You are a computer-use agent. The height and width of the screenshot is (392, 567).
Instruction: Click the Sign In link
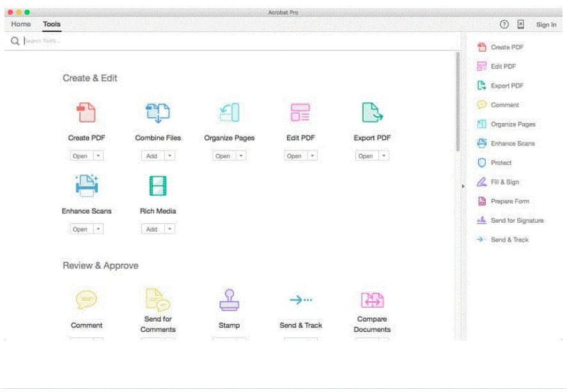[546, 24]
